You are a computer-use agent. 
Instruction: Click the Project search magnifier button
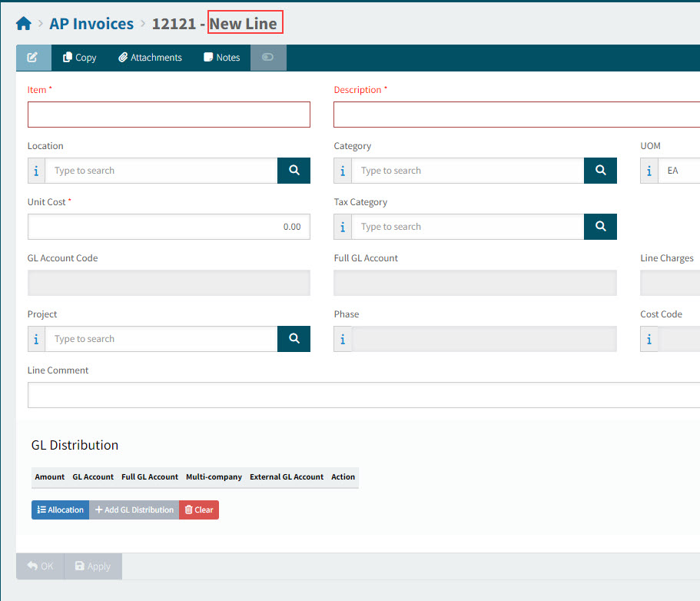pyautogui.click(x=294, y=339)
